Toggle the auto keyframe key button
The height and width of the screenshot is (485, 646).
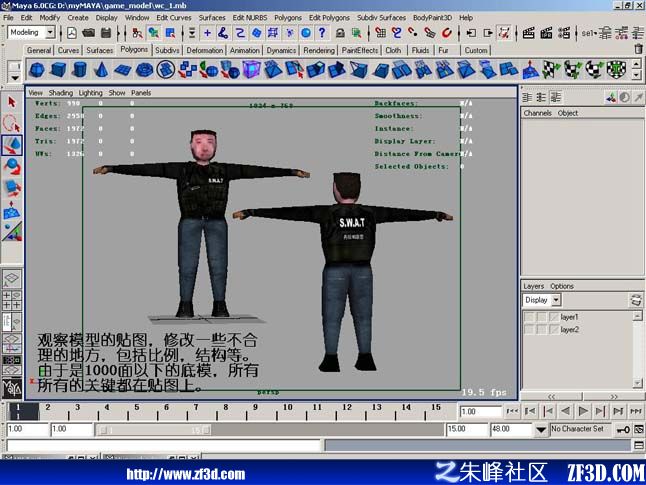tap(623, 430)
